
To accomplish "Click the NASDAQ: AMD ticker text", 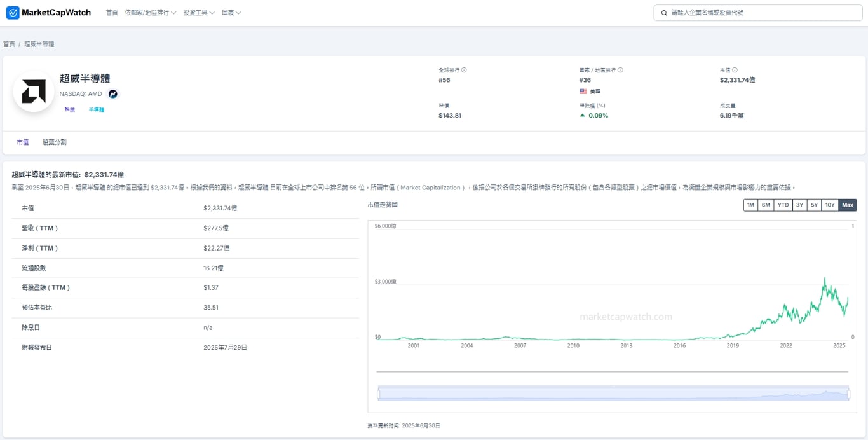I will click(81, 94).
